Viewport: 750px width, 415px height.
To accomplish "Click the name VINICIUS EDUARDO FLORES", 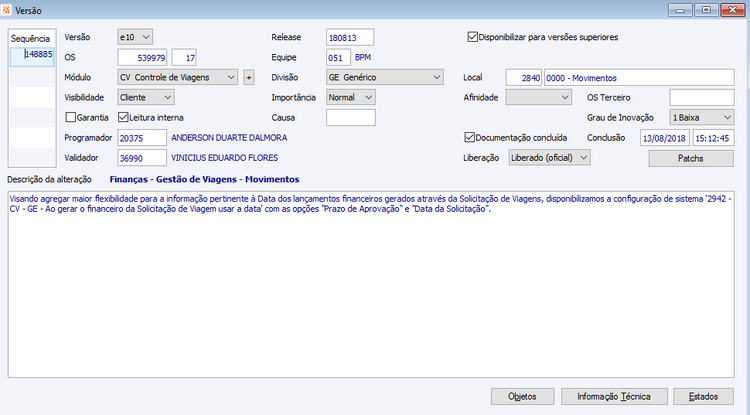I will click(x=224, y=158).
